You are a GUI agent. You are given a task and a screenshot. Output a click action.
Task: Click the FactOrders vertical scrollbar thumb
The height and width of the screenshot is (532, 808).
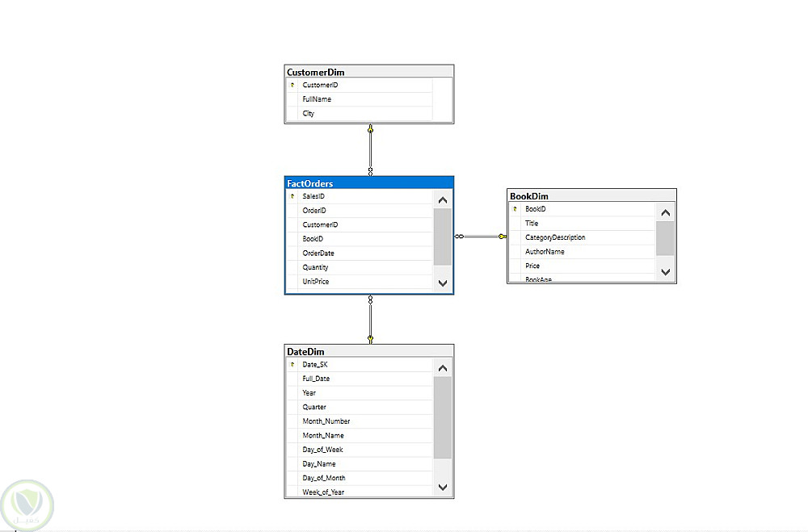click(442, 237)
